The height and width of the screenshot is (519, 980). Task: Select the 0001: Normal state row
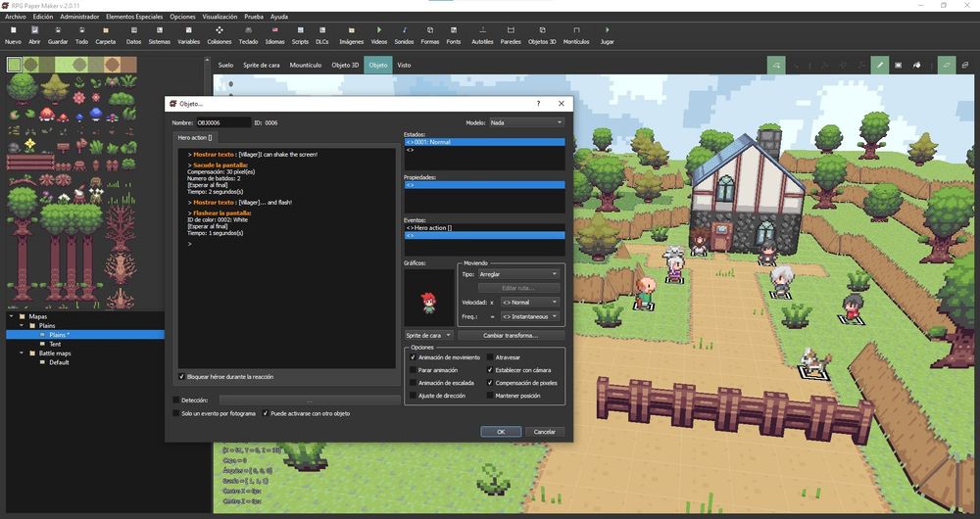[x=484, y=142]
